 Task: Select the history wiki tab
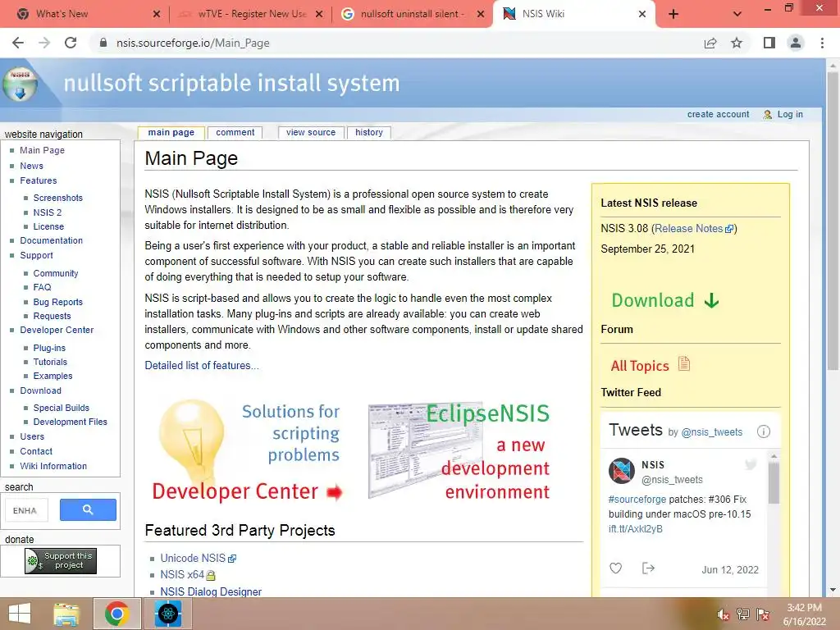pos(369,132)
